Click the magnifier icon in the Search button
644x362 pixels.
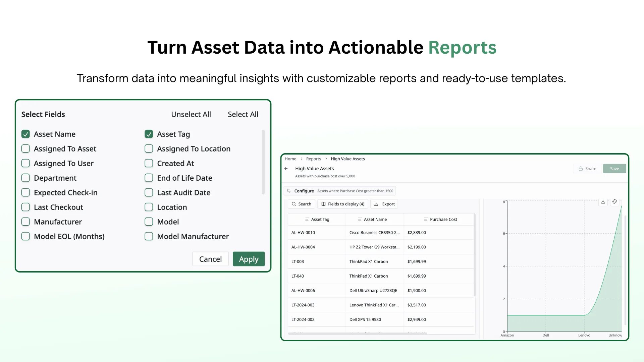tap(294, 204)
